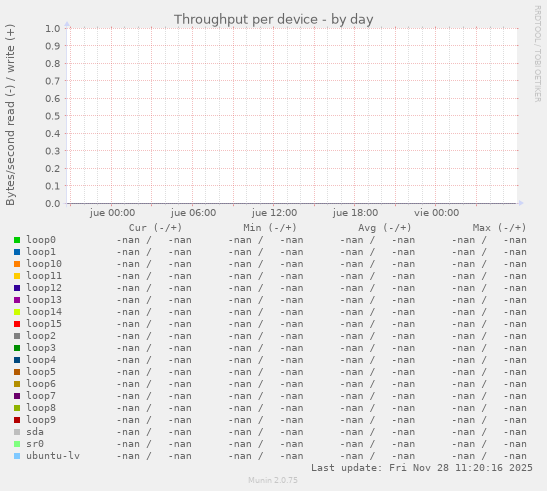Click the Cur (-/+) column header
This screenshot has height=491, width=547.
tap(155, 228)
